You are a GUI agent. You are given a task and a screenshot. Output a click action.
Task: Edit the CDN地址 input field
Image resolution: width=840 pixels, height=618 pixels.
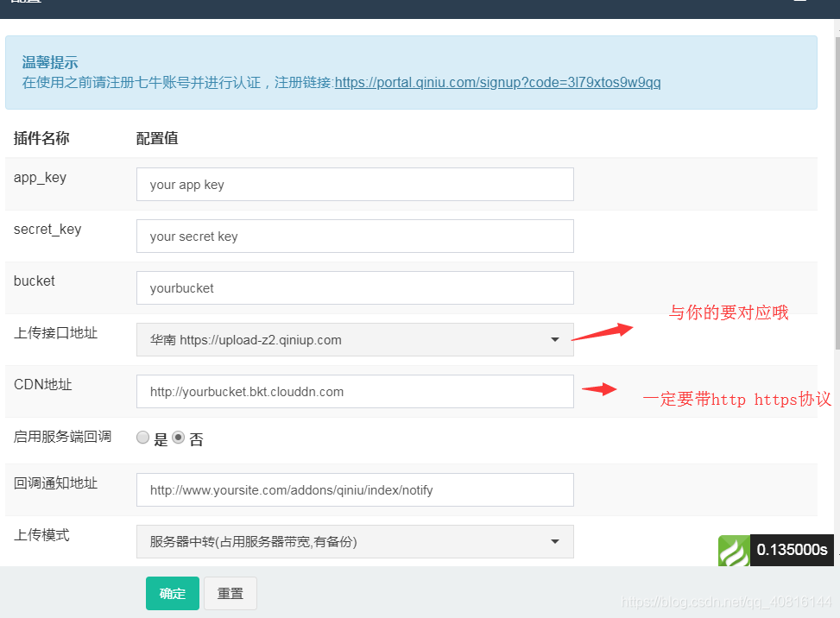click(x=355, y=392)
